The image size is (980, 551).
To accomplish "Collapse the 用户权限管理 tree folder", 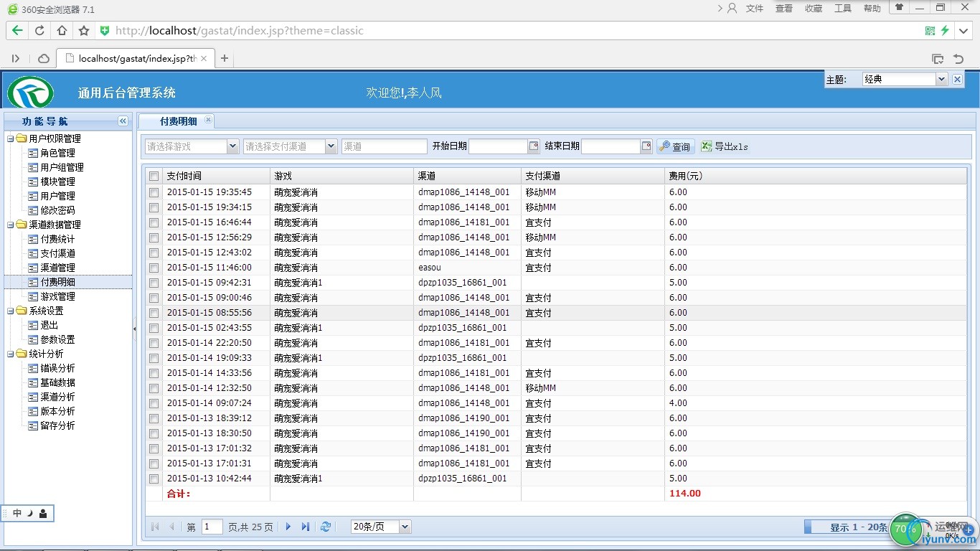I will click(11, 138).
